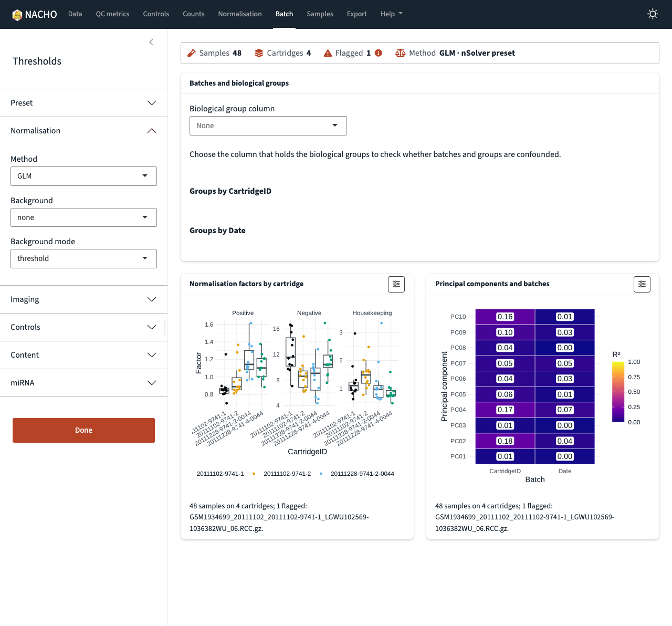The height and width of the screenshot is (626, 672).
Task: Switch to the Export tab
Action: (x=356, y=14)
